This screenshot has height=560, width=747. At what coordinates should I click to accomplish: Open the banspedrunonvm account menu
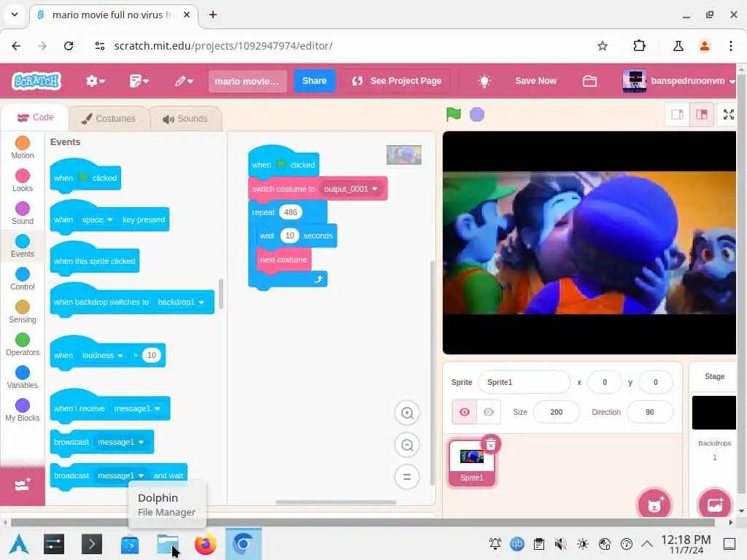tap(678, 81)
